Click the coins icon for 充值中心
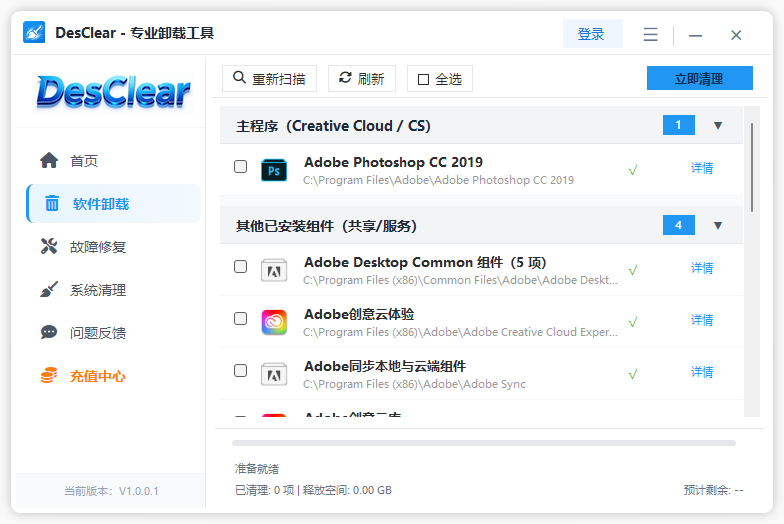Screen dimensions: 784x524 point(49,375)
